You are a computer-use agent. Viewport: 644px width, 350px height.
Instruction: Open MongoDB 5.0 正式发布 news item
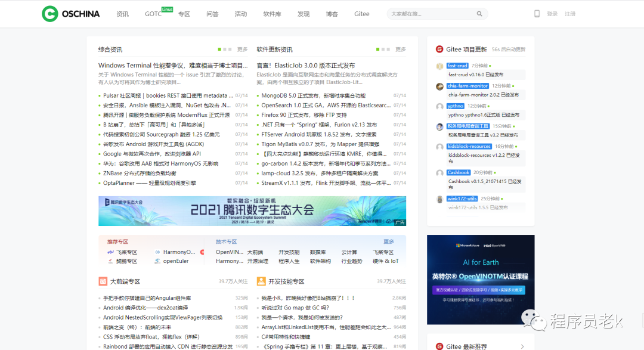tap(314, 95)
